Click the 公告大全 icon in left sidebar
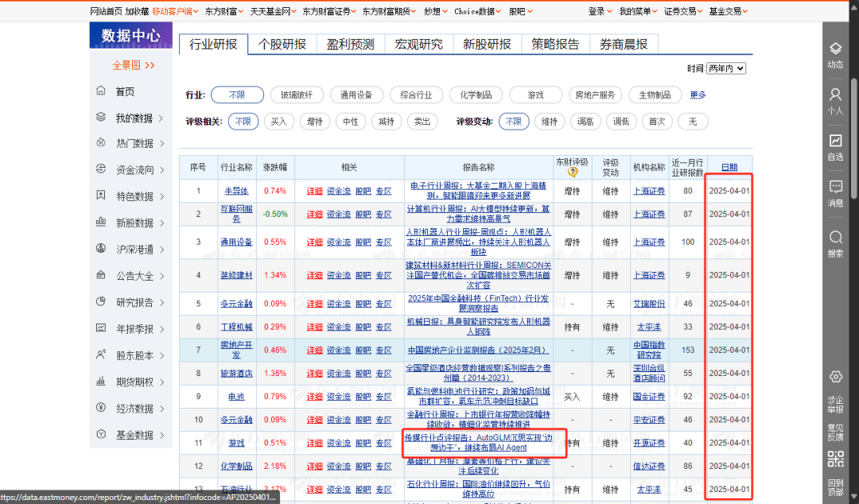Image resolution: width=859 pixels, height=504 pixels. [x=101, y=275]
